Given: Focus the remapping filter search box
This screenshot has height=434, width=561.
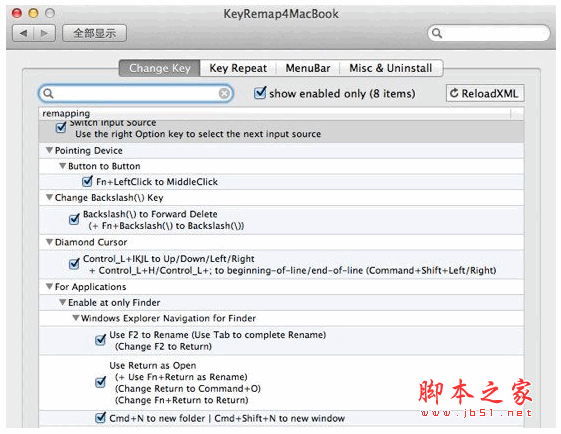Looking at the screenshot, I should click(x=136, y=94).
